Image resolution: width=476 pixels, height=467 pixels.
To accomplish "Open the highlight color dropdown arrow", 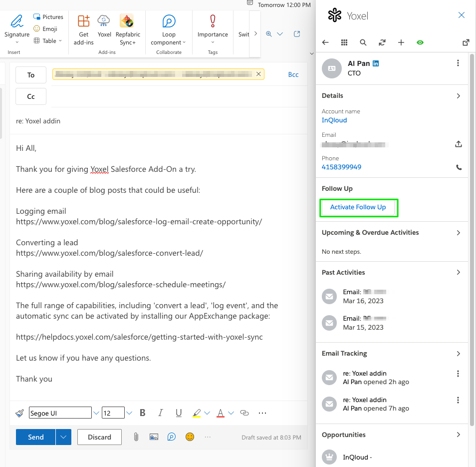I will coord(207,413).
